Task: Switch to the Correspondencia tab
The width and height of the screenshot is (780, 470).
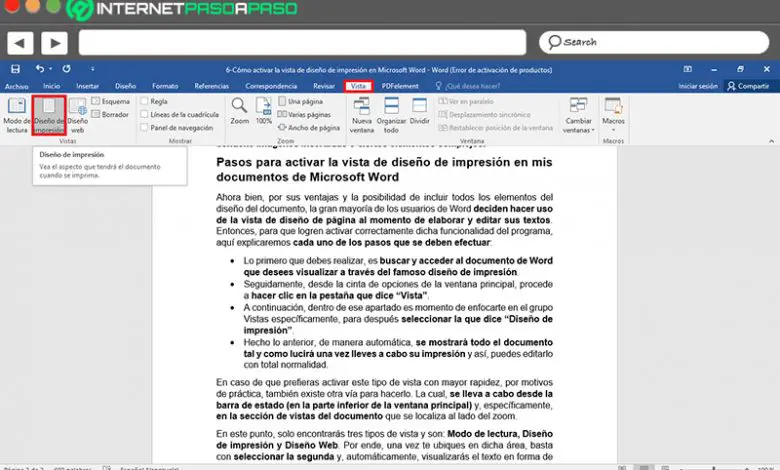Action: (x=271, y=86)
